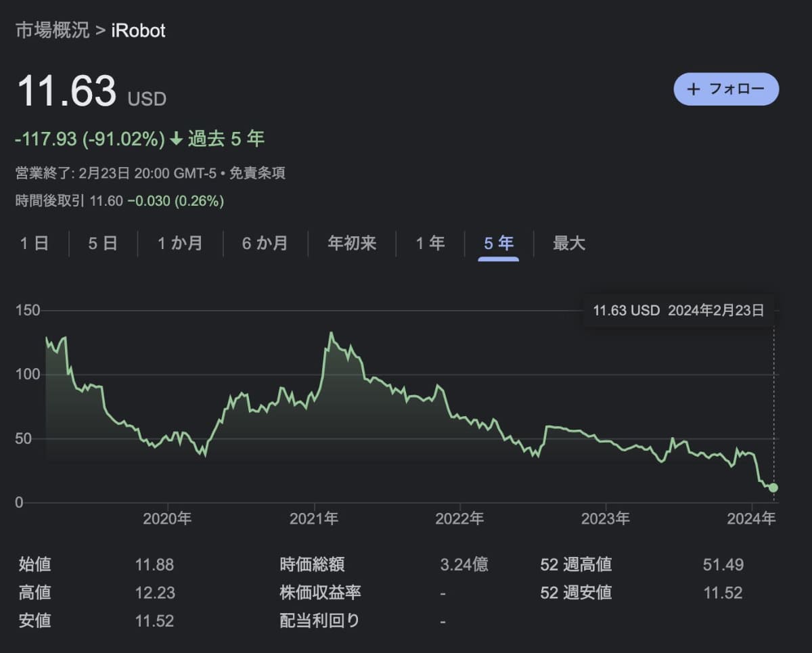Click the 2020年 x-axis label
Image resolution: width=812 pixels, height=653 pixels.
point(168,519)
